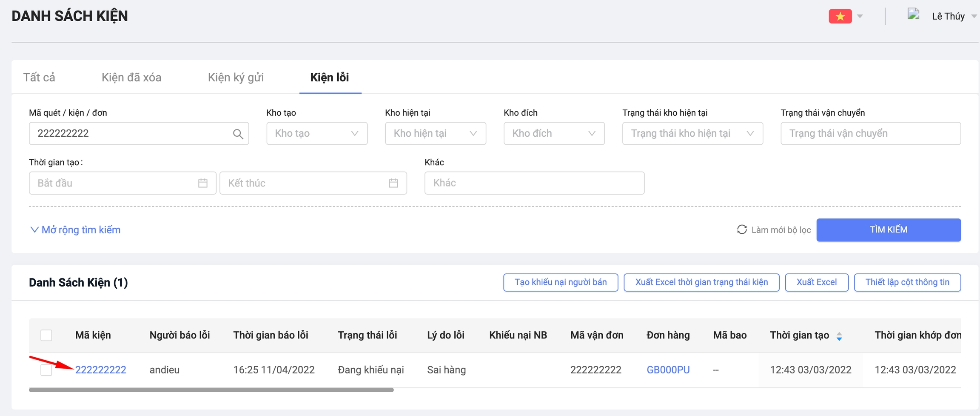Click the refresh icon beside Làm mới bộ lọc
980x416 pixels.
click(742, 230)
